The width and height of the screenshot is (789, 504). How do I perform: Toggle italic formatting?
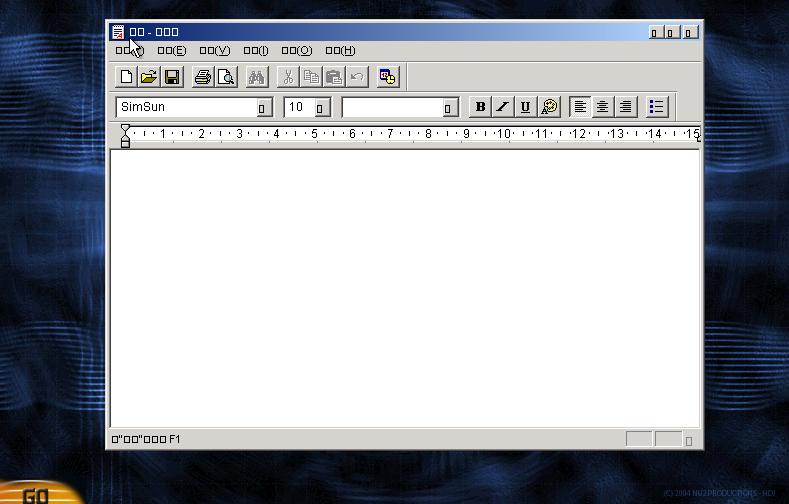click(503, 107)
